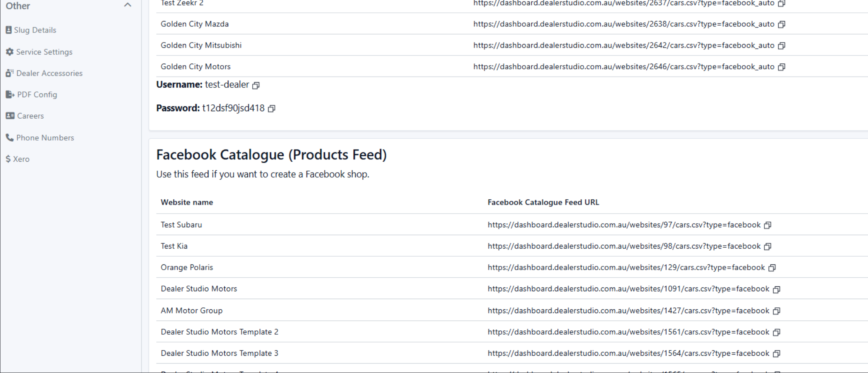
Task: Copy the Template 2 catalogue URL
Action: click(776, 332)
